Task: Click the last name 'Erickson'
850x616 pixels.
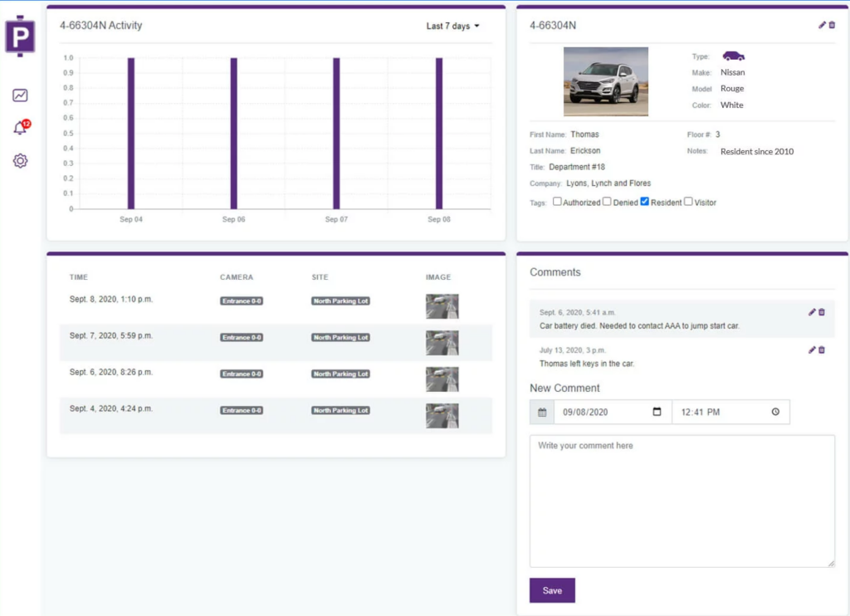Action: pyautogui.click(x=585, y=151)
